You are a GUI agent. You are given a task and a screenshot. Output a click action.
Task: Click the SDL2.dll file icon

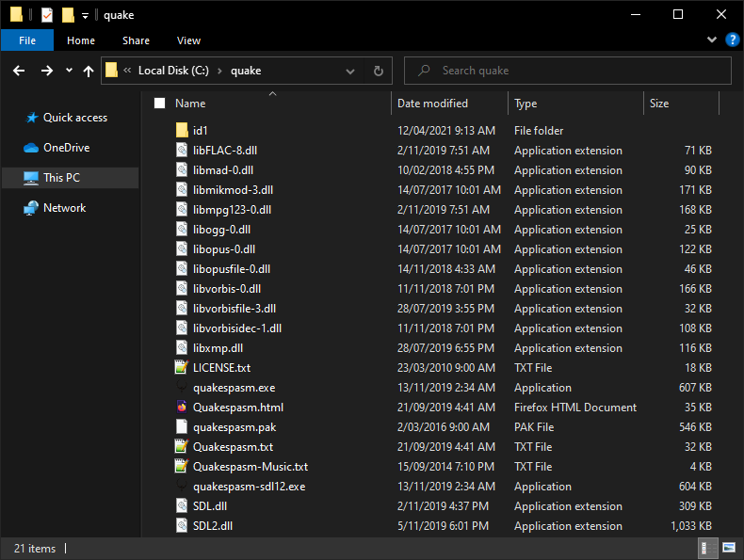[182, 526]
